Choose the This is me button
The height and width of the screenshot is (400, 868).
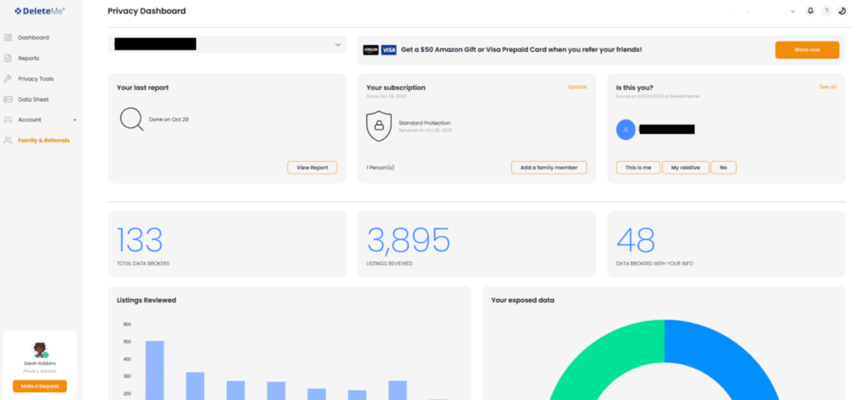pyautogui.click(x=638, y=168)
